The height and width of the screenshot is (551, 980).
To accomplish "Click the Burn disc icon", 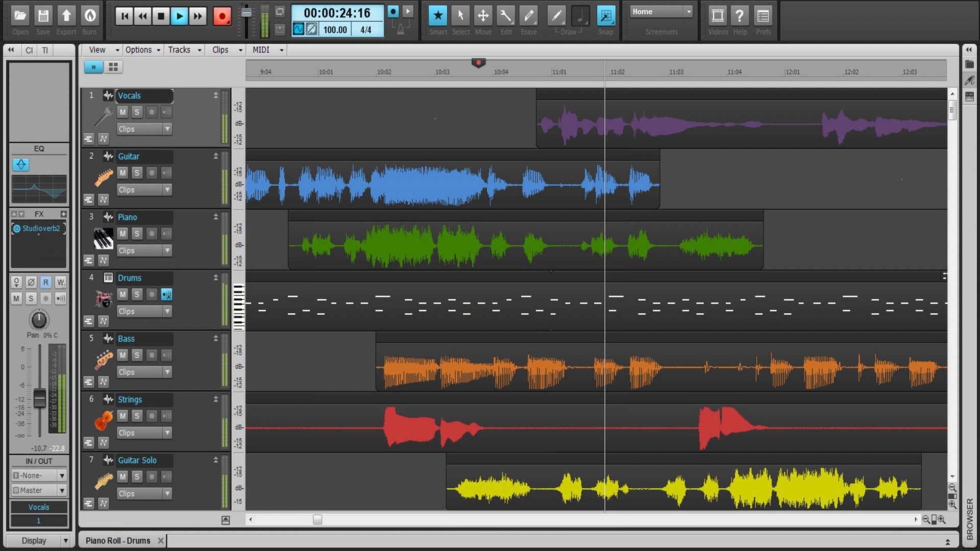I will [90, 16].
